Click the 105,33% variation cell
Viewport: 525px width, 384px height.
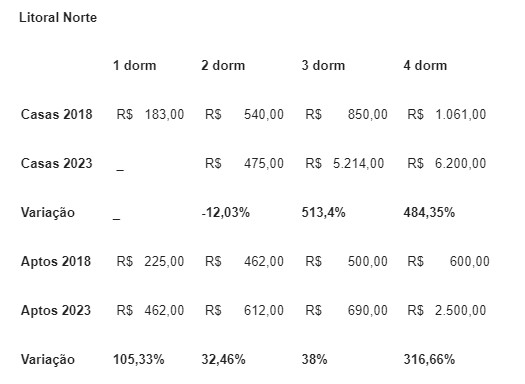tap(139, 360)
